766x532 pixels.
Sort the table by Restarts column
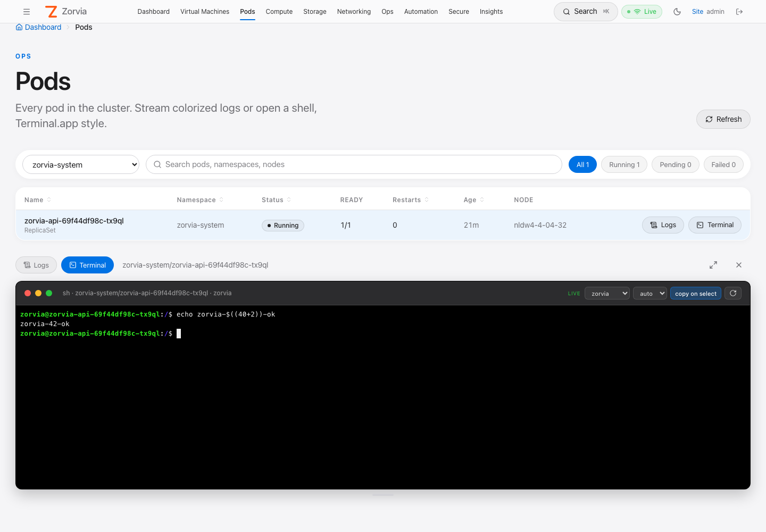[411, 200]
